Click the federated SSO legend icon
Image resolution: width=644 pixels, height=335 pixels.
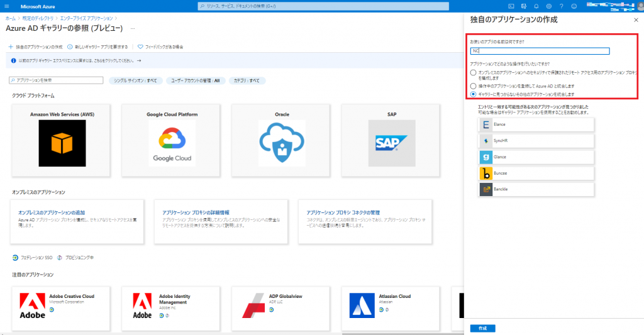15,258
